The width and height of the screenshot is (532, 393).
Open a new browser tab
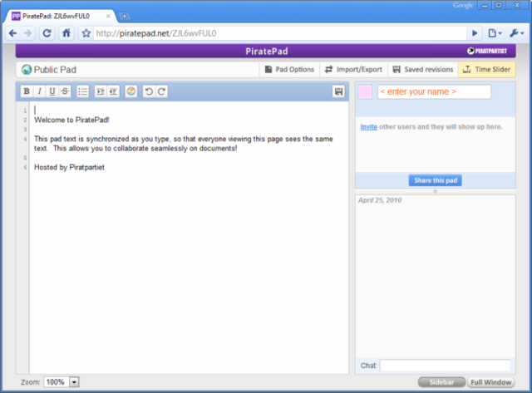(x=125, y=16)
